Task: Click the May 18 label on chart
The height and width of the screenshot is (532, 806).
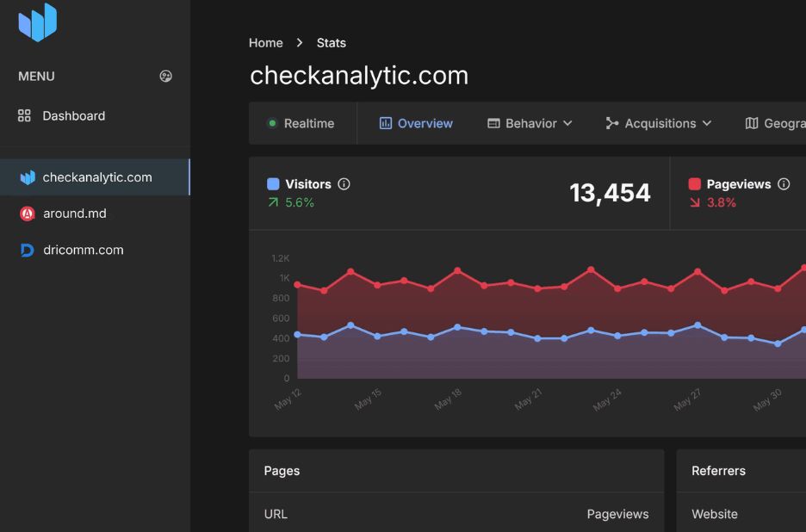Action: coord(448,399)
